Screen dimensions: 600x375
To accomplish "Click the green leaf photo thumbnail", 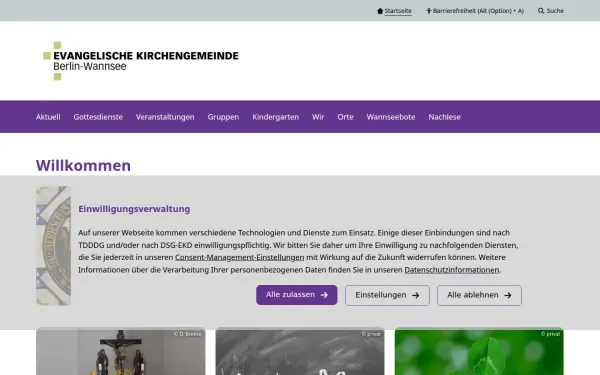I will 479,351.
